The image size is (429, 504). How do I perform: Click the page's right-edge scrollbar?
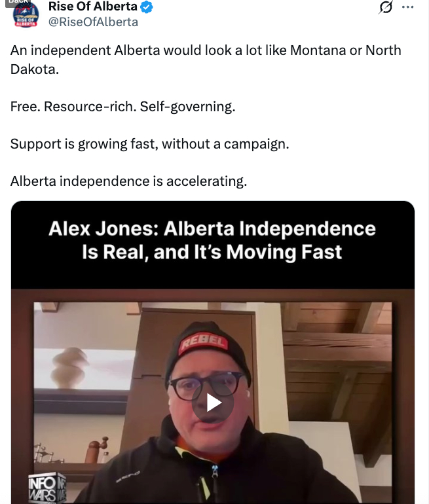[x=428, y=252]
